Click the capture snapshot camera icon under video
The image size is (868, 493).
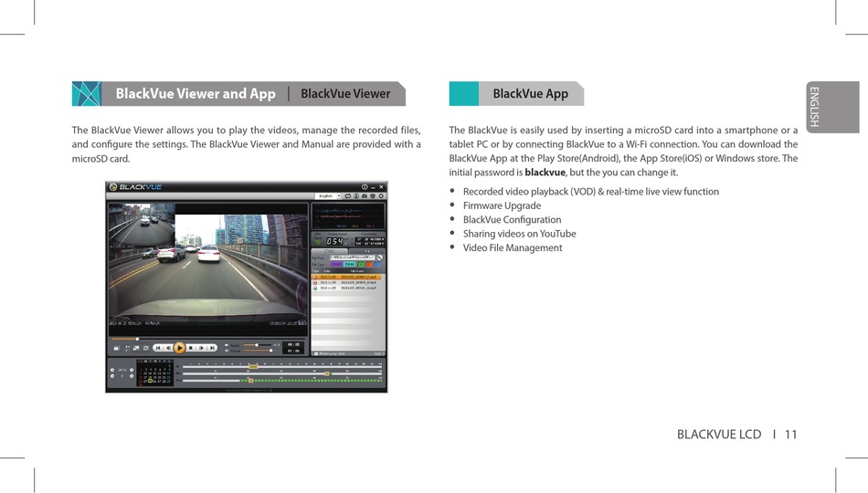116,348
